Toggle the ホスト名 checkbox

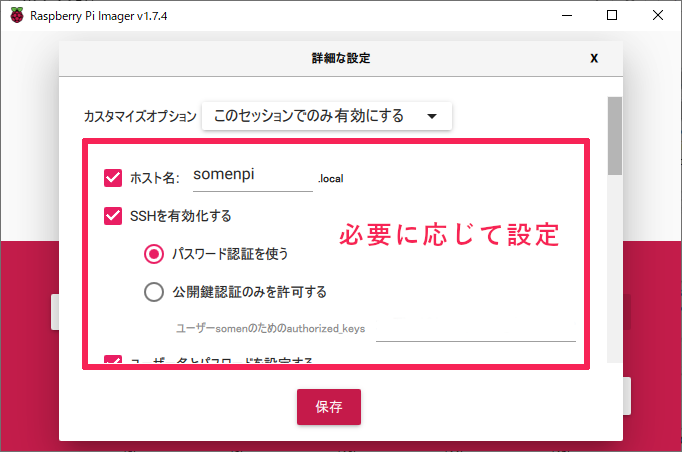point(113,177)
